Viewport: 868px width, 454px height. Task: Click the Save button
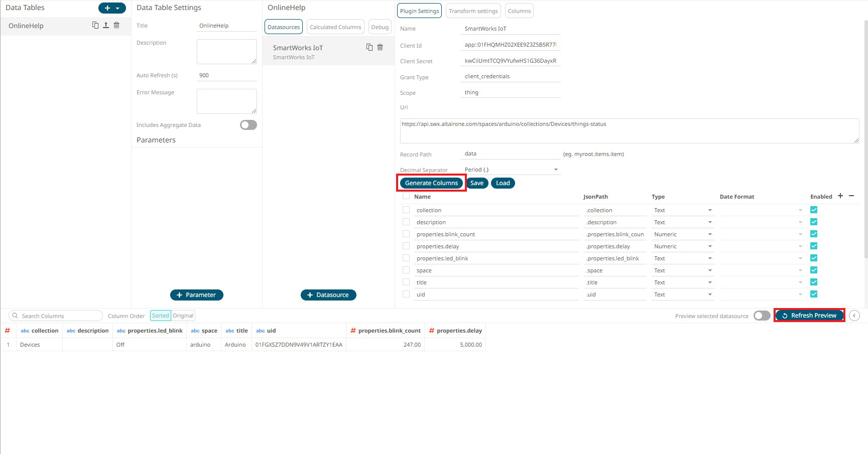477,183
